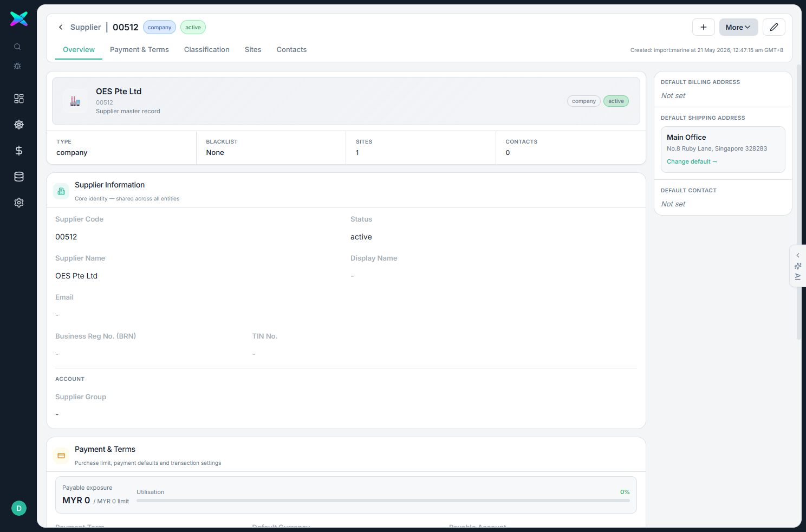The image size is (806, 532).
Task: Click the 'Created: import:marine' timestamp text
Action: click(x=707, y=50)
